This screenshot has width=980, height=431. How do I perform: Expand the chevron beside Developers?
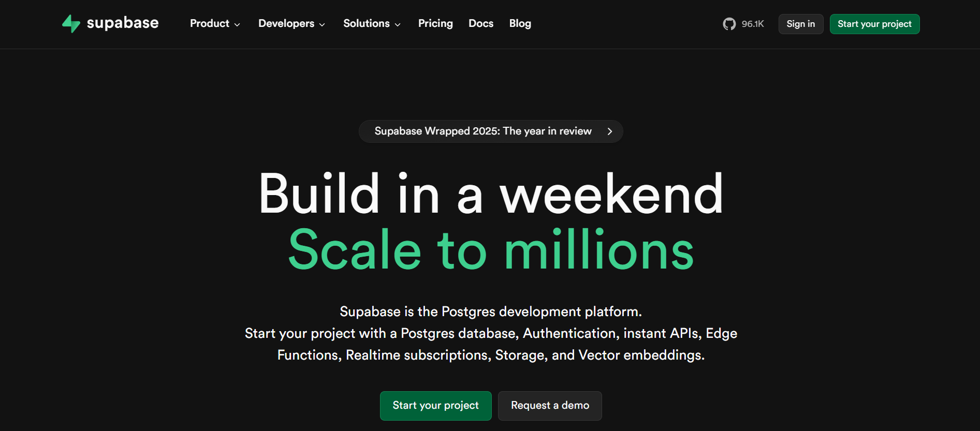point(321,24)
